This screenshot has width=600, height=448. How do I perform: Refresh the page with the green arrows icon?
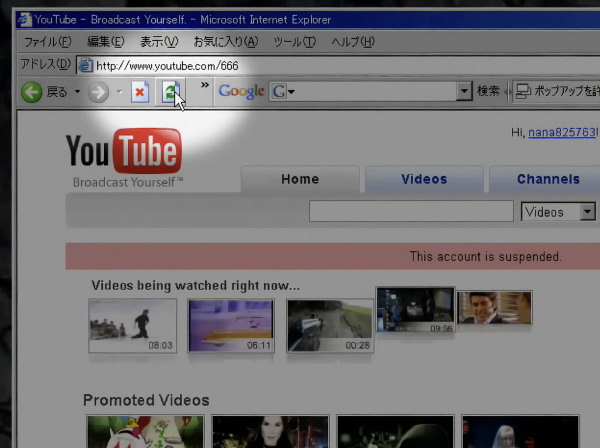171,92
